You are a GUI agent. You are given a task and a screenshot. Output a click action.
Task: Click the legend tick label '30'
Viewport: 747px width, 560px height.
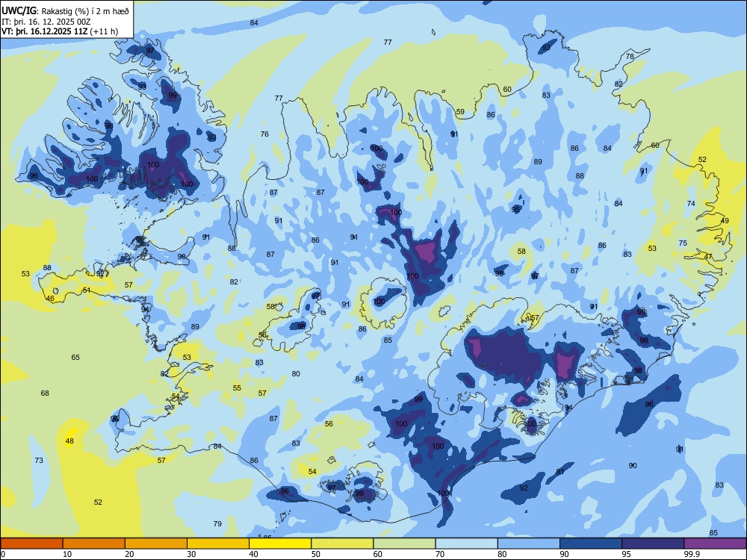tap(191, 554)
